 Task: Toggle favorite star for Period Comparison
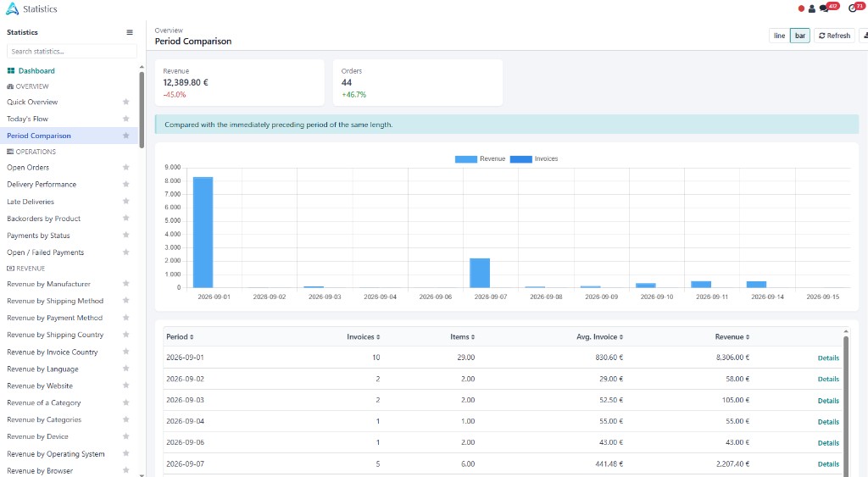[125, 136]
